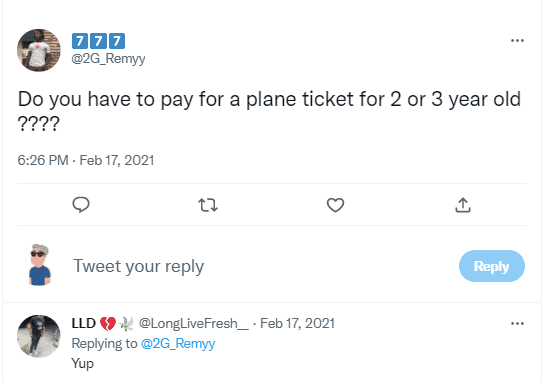Viewport: 550px width, 383px height.
Task: Like the tweet with the heart icon
Action: (335, 205)
